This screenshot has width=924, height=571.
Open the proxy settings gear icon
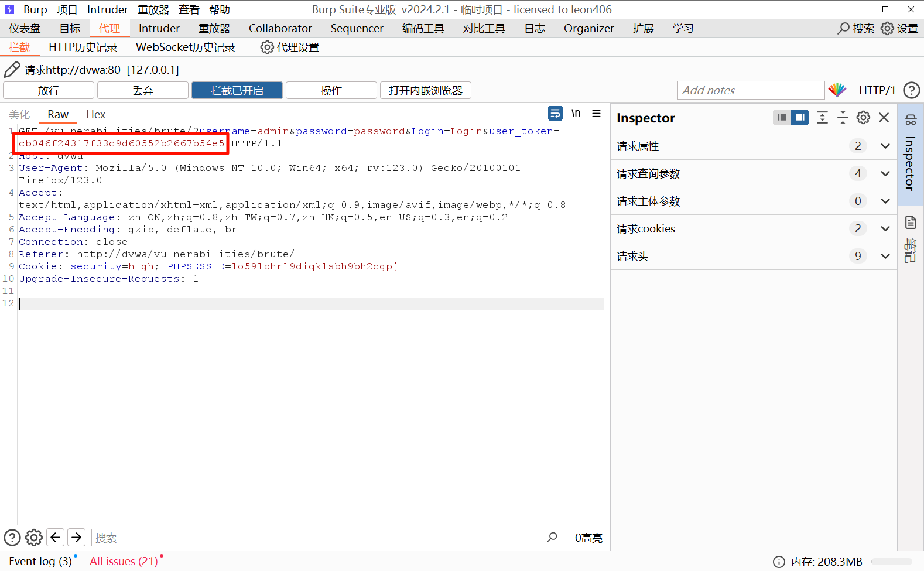[x=267, y=47]
